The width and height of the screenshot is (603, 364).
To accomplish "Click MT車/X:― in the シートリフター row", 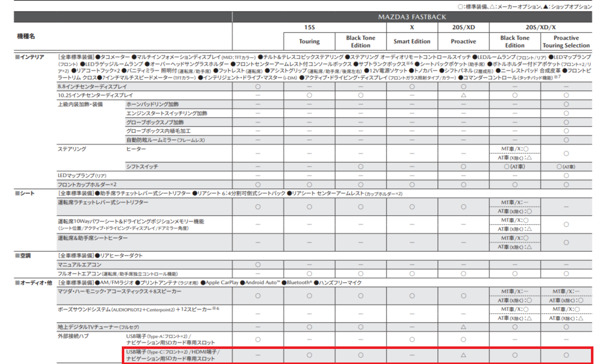I will [x=515, y=202].
